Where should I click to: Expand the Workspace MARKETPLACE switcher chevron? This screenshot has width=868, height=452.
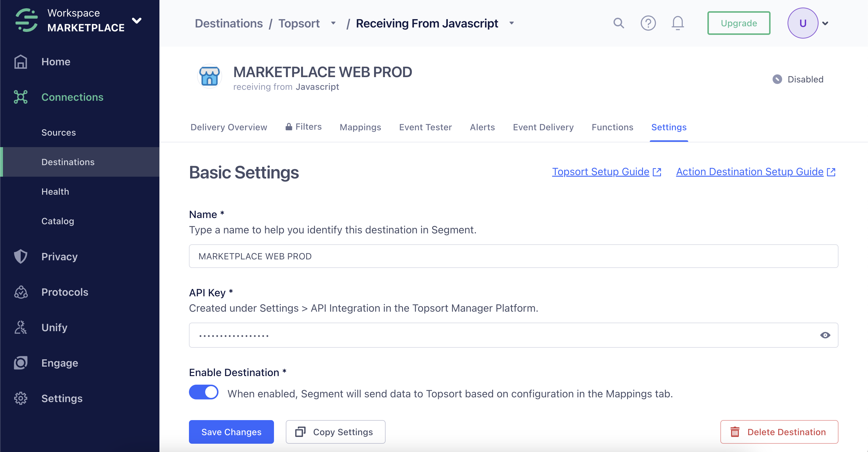[137, 21]
